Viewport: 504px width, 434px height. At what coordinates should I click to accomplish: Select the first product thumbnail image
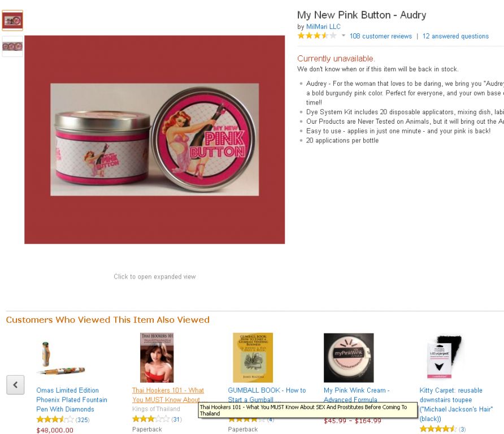click(12, 20)
